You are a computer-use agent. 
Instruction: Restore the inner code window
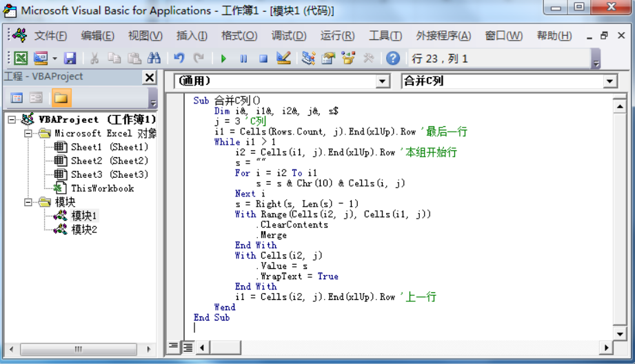click(x=604, y=36)
